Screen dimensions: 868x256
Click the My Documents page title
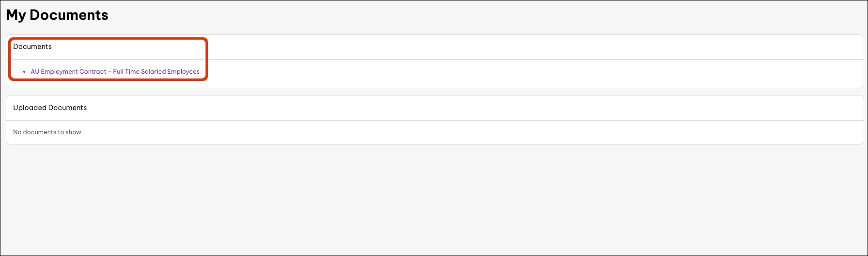tap(57, 15)
